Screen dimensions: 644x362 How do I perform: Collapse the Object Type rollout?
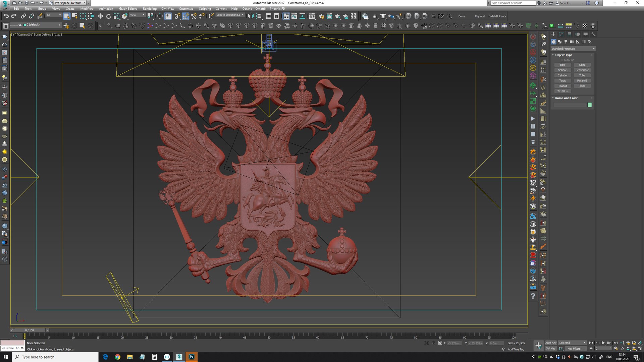(563, 55)
